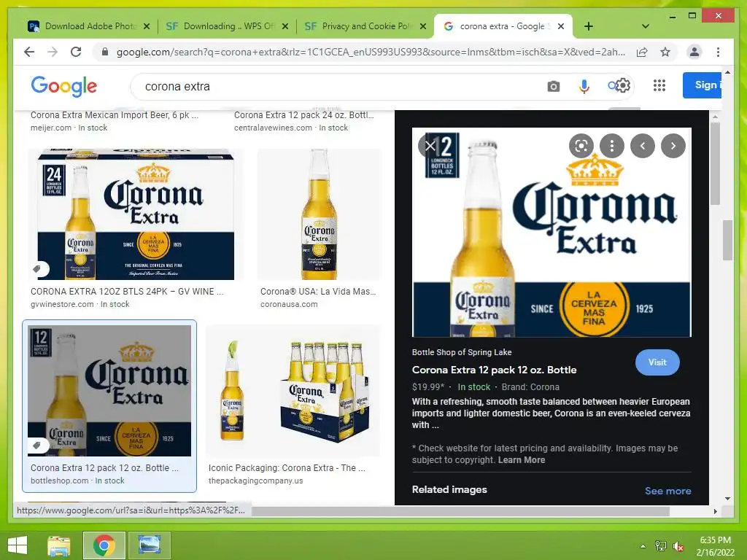Open See more related images
747x560 pixels.
click(667, 491)
